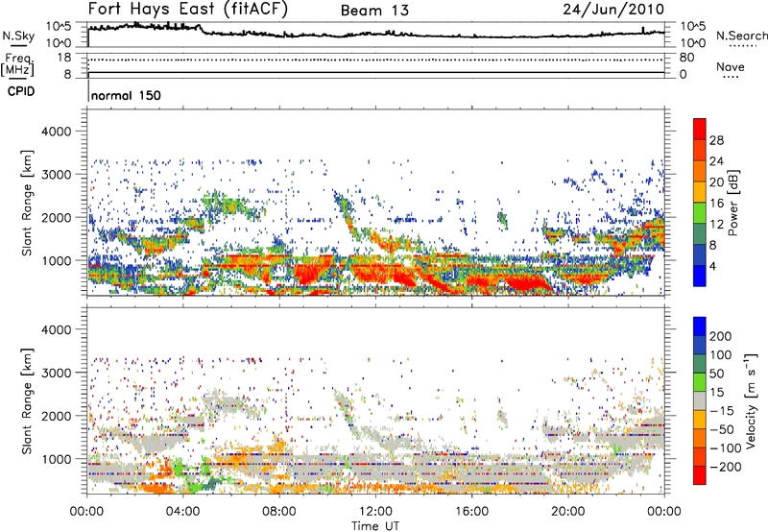The height and width of the screenshot is (532, 768).
Task: Click the 'Power [dB]' colorbar title
Action: (x=733, y=203)
